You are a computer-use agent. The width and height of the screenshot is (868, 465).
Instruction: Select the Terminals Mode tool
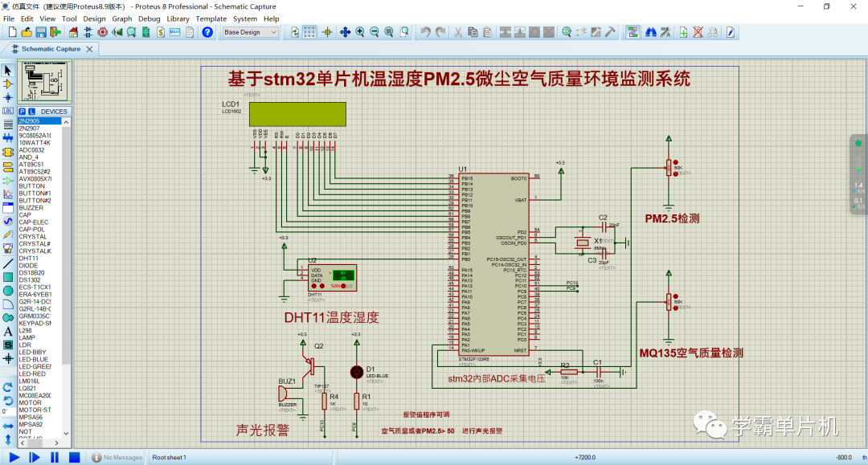point(8,166)
